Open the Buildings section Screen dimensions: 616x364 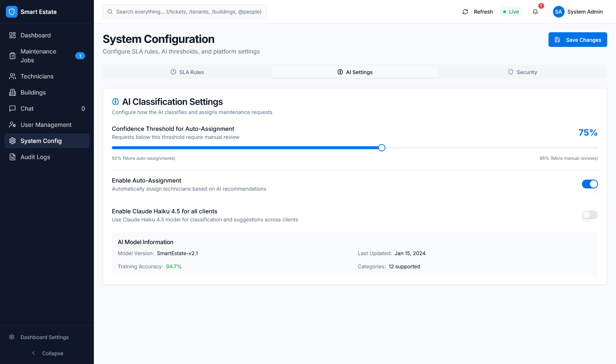click(33, 92)
